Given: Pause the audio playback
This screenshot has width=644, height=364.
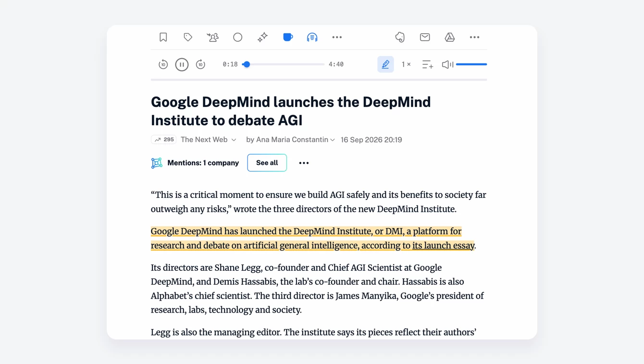Looking at the screenshot, I should 182,64.
